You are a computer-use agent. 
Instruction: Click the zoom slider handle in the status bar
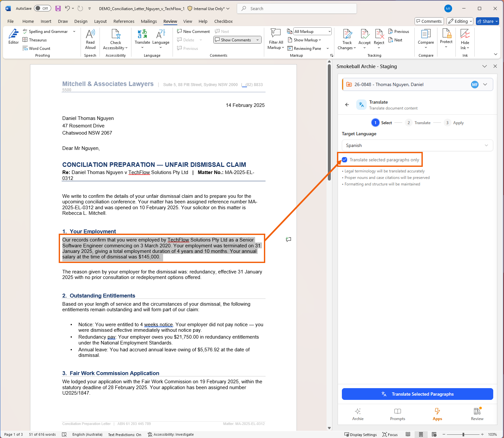(463, 434)
